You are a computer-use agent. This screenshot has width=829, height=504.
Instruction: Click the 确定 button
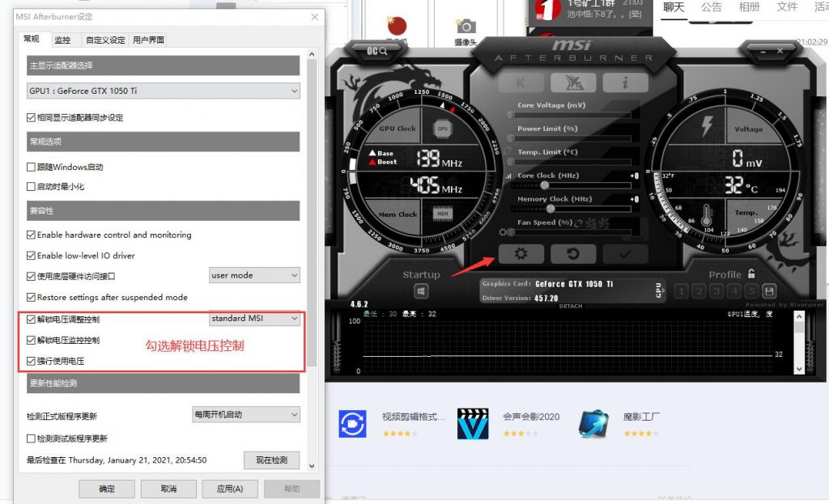(107, 489)
